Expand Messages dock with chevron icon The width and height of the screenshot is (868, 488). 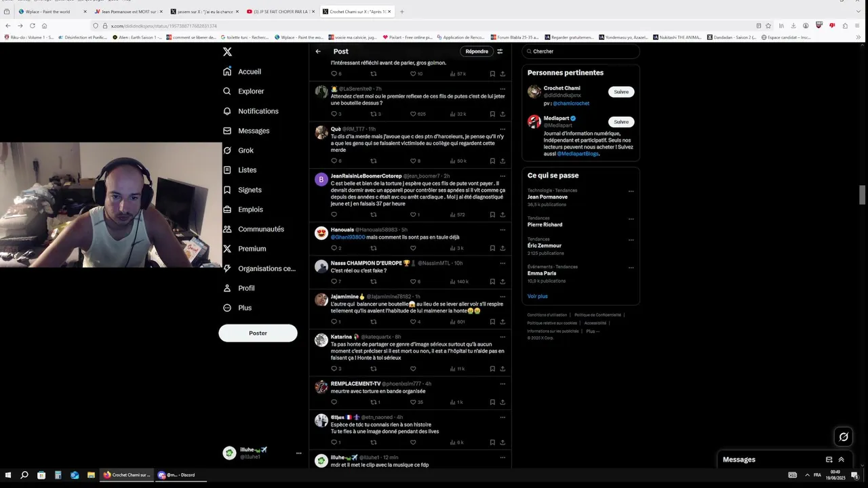pyautogui.click(x=842, y=460)
